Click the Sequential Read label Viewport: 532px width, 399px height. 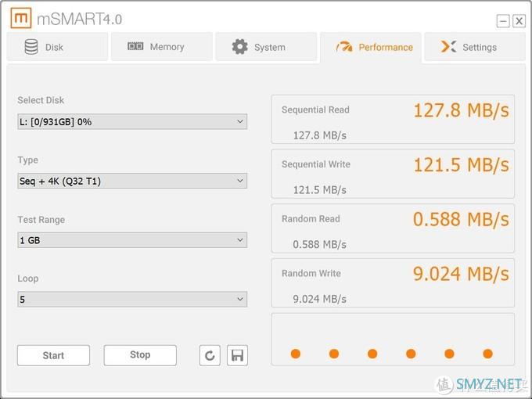point(315,110)
